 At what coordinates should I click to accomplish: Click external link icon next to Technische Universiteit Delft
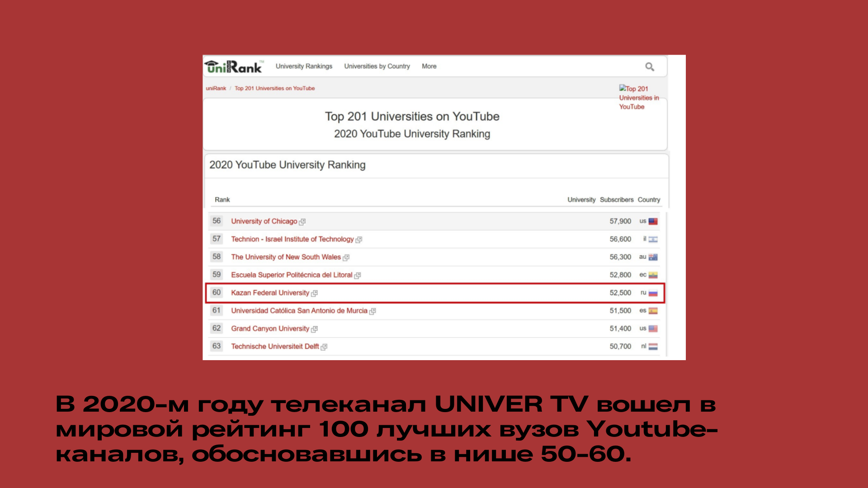pos(324,347)
